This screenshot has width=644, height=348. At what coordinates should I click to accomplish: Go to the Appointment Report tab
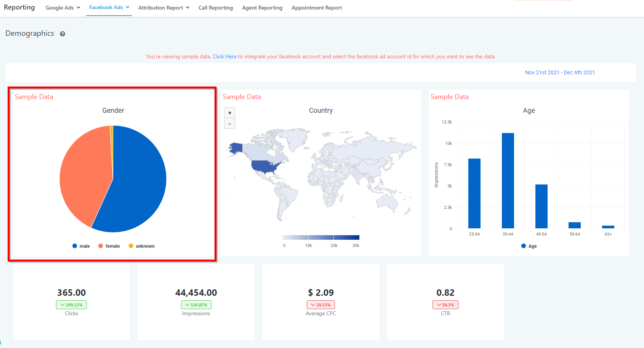click(x=317, y=8)
